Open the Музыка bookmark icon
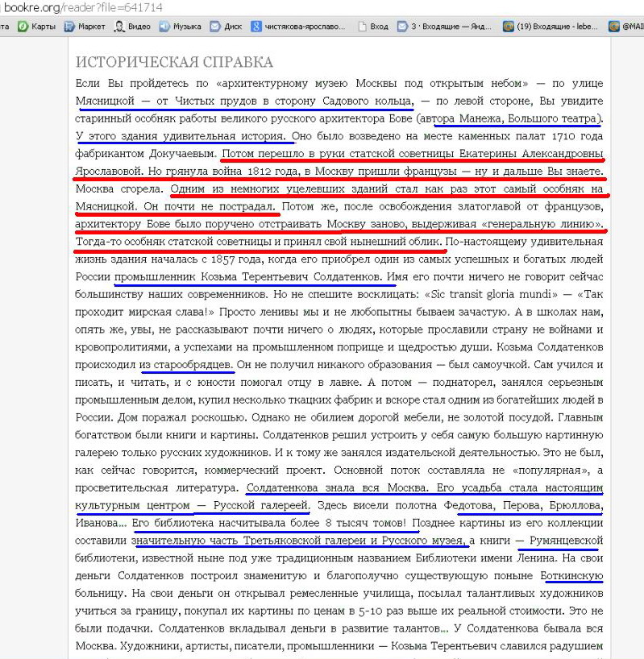 coord(164,27)
